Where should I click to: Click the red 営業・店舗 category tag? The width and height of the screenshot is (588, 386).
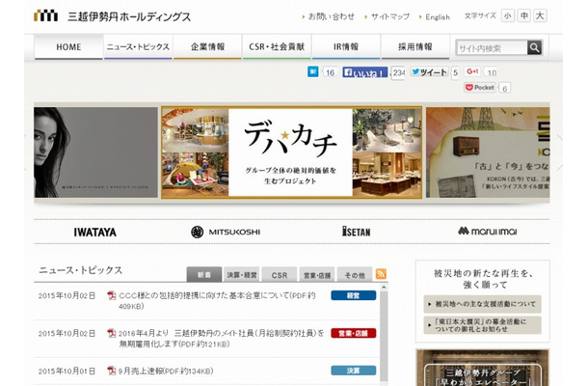click(x=353, y=333)
